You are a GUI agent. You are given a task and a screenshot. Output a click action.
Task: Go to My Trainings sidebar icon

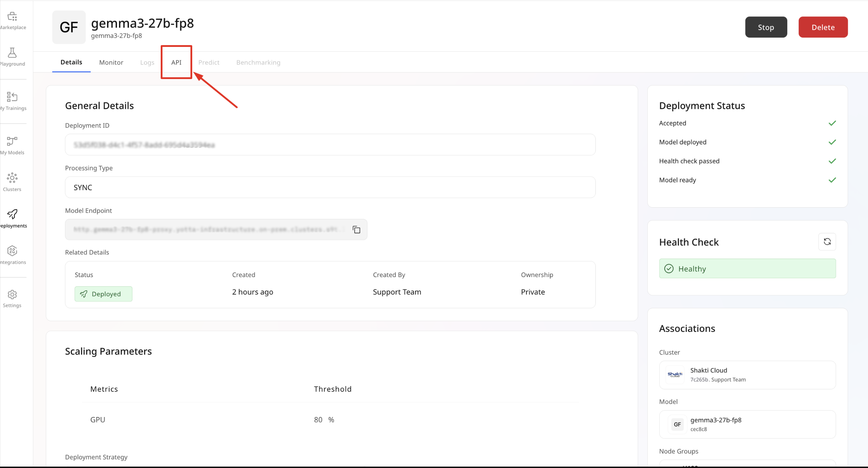pyautogui.click(x=12, y=97)
